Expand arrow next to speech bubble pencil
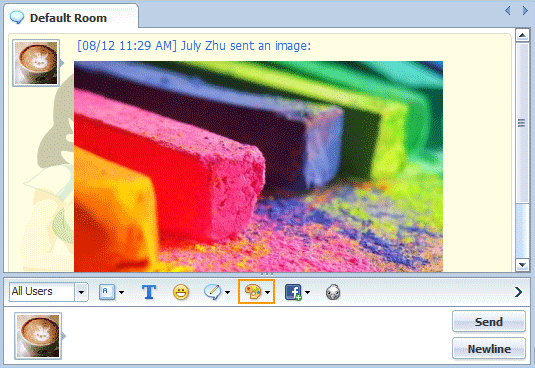 point(227,292)
